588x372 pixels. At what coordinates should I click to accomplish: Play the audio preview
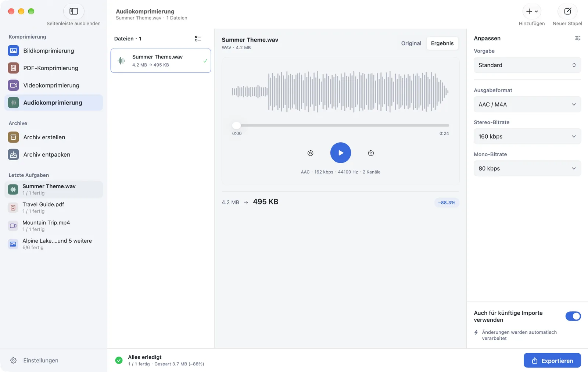coord(341,153)
